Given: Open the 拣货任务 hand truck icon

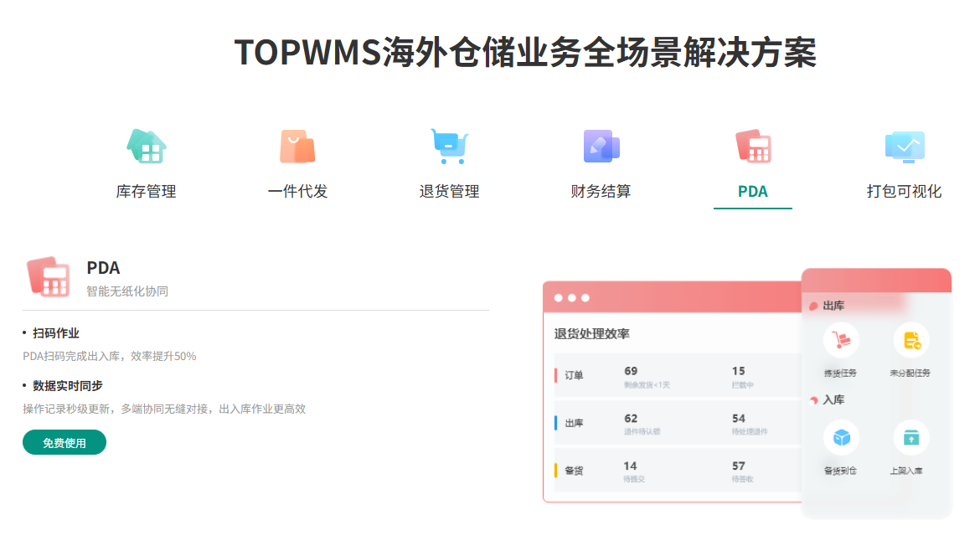Looking at the screenshot, I should [841, 340].
